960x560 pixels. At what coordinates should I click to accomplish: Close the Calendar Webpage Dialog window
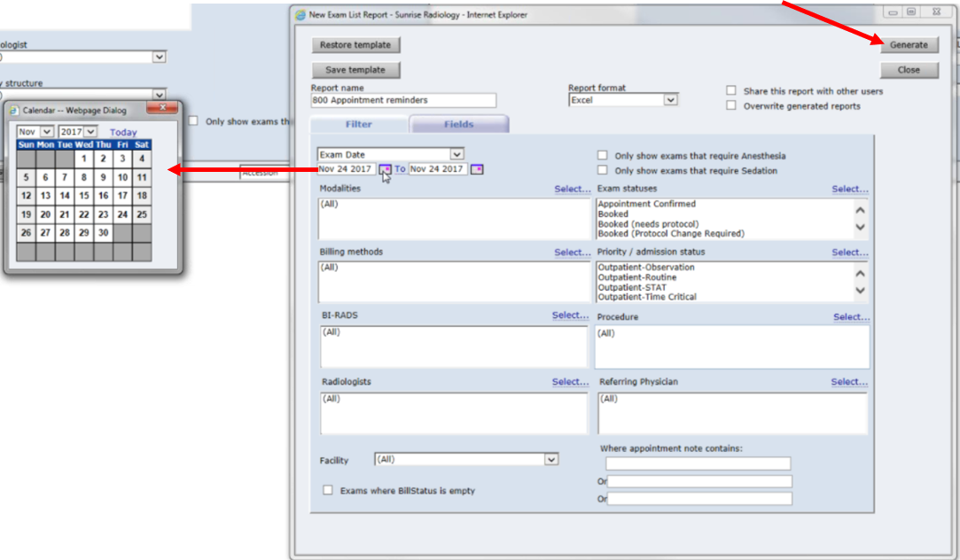pyautogui.click(x=163, y=109)
